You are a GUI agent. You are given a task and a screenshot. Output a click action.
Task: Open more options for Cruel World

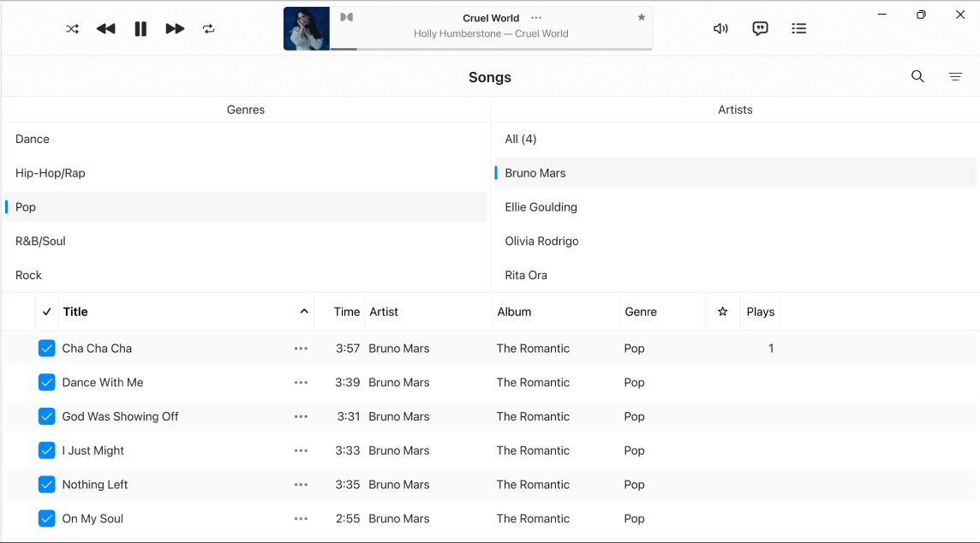tap(536, 18)
